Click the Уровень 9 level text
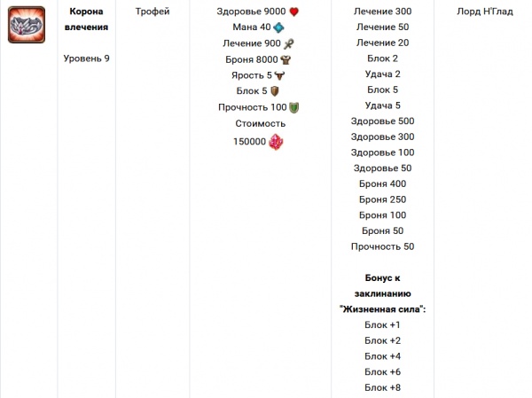 pos(87,58)
